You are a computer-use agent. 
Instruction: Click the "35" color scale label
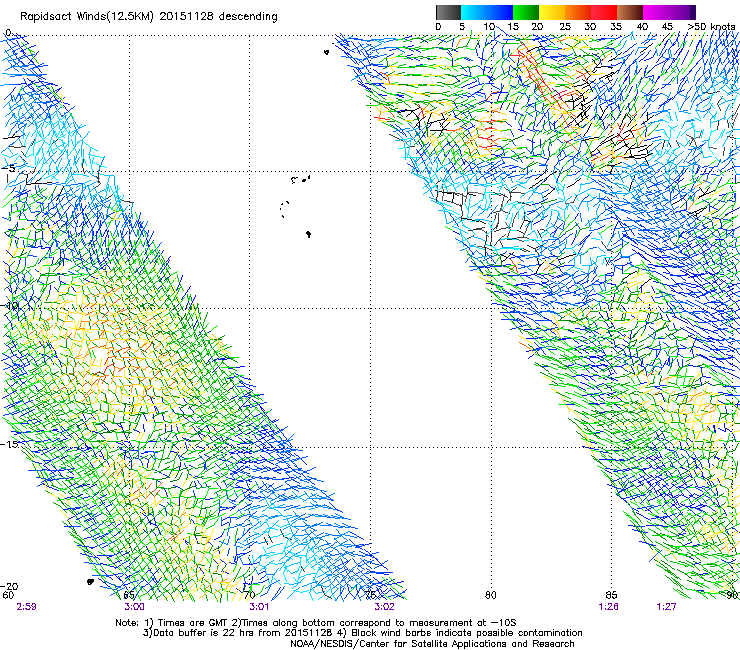[616, 27]
